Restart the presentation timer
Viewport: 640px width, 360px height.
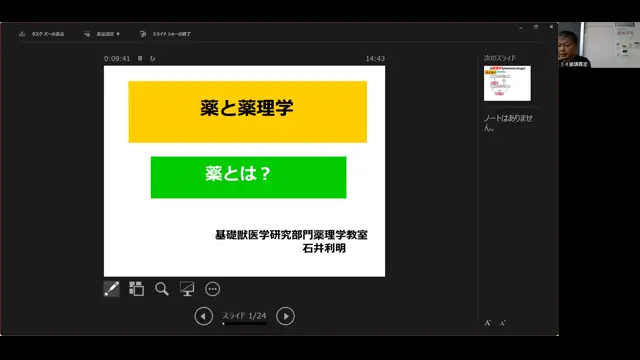pos(152,58)
